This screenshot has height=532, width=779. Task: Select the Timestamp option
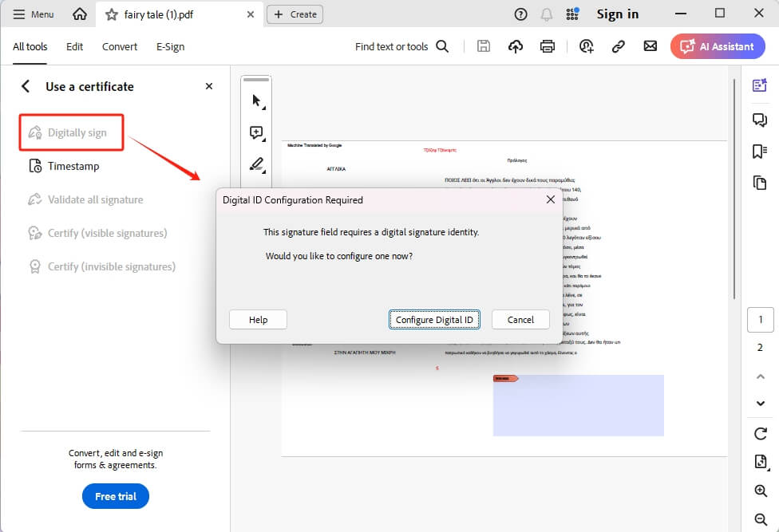[64, 166]
